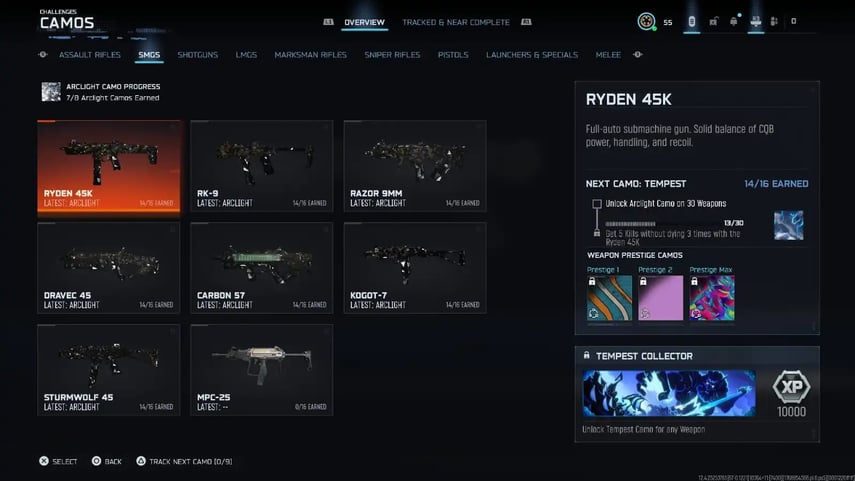This screenshot has width=855, height=481.
Task: Click the Arclight Camo Progress icon
Action: pos(50,92)
